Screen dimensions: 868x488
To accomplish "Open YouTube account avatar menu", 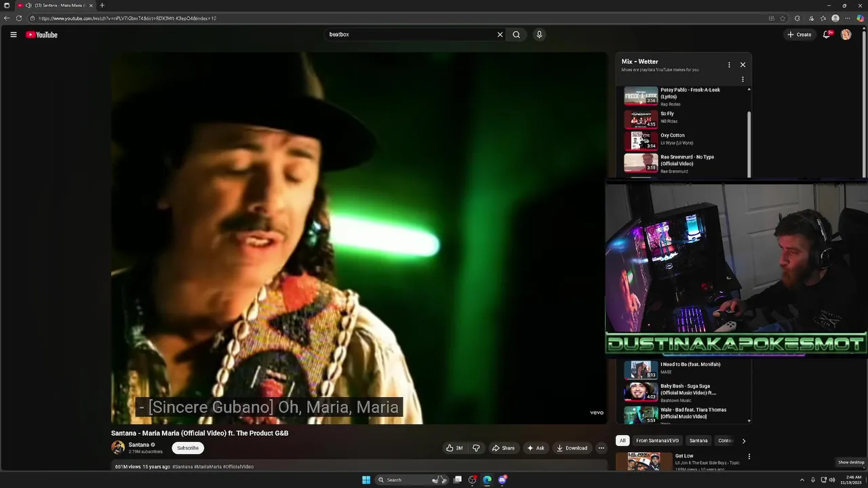I will point(846,35).
